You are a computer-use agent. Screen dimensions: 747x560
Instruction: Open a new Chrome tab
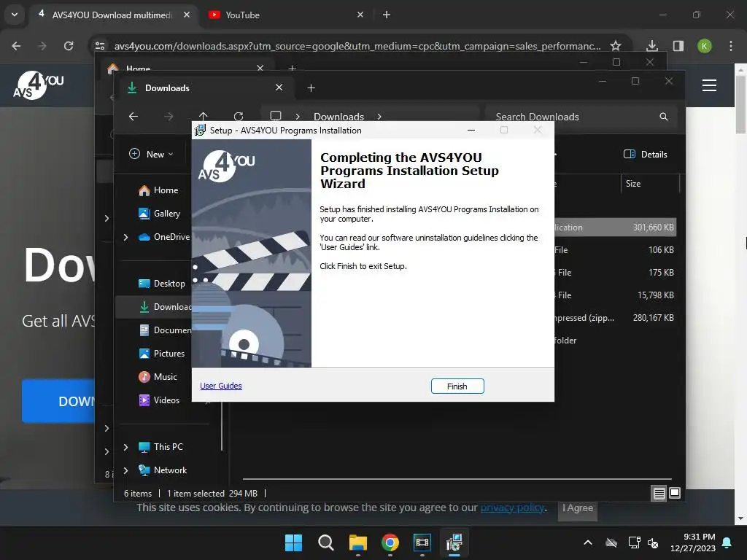coord(387,15)
